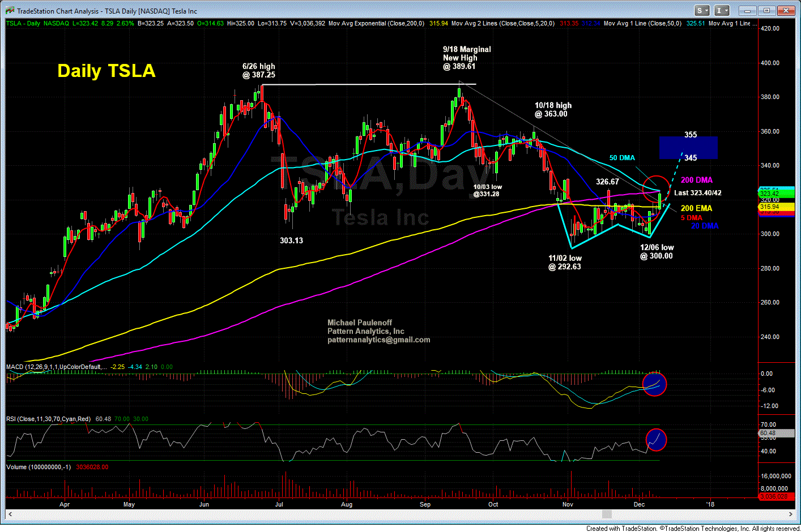Click the 240.00 price axis label
Image resolution: width=801 pixels, height=532 pixels.
pos(770,337)
